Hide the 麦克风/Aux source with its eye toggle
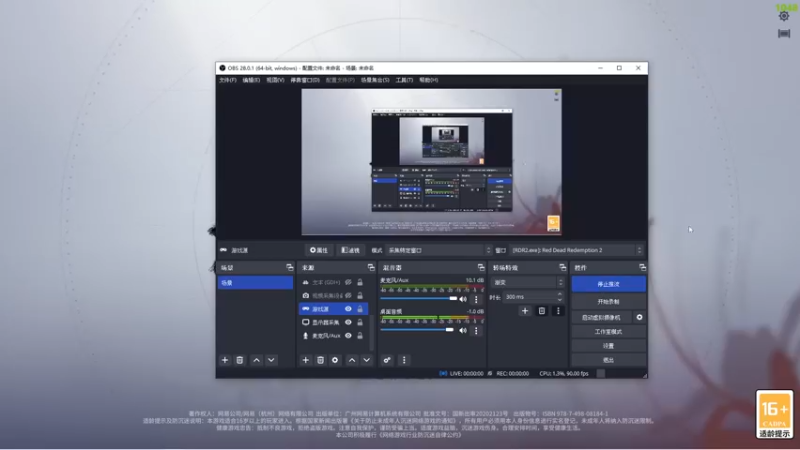This screenshot has width=800, height=450. pyautogui.click(x=348, y=336)
